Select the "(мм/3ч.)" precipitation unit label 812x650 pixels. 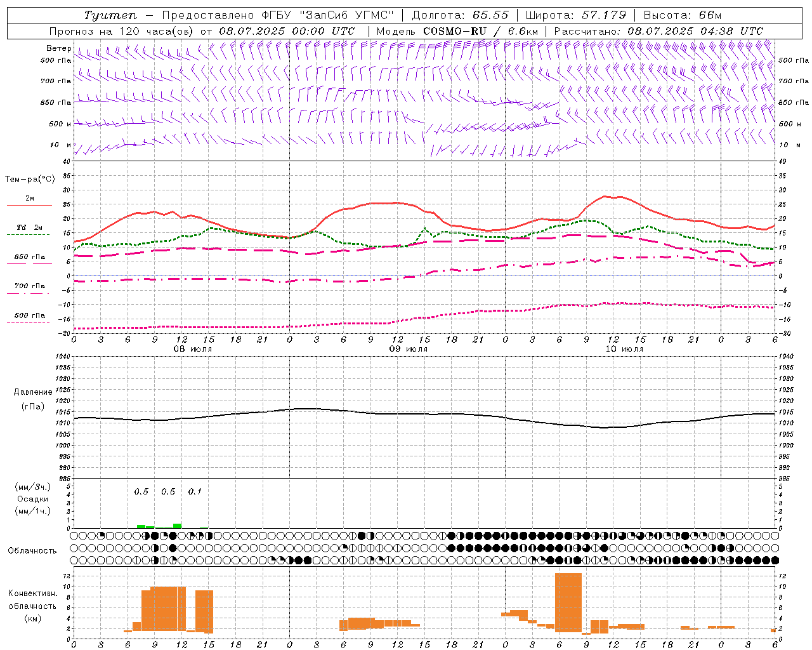pyautogui.click(x=32, y=487)
